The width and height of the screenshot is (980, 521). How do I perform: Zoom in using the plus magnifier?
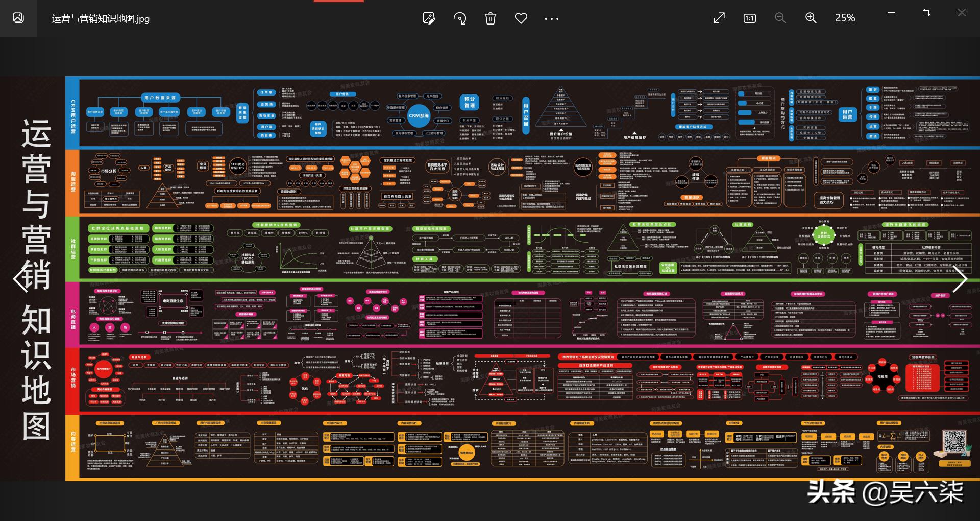pos(811,18)
